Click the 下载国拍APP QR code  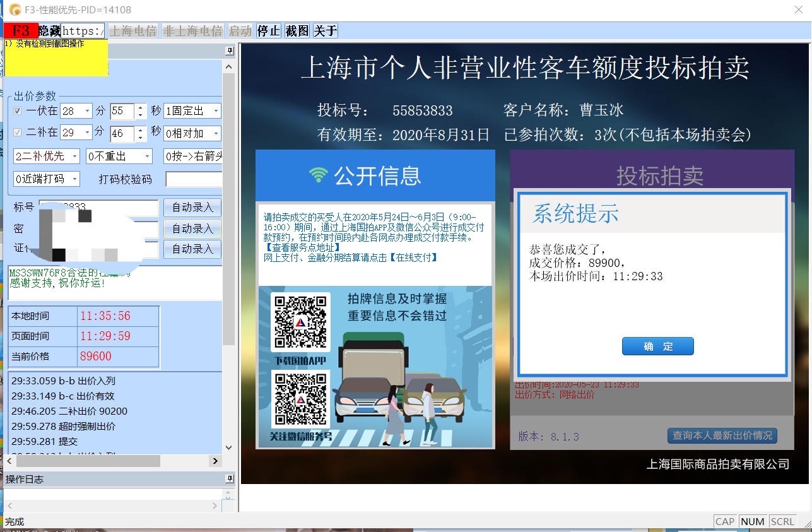tap(300, 322)
